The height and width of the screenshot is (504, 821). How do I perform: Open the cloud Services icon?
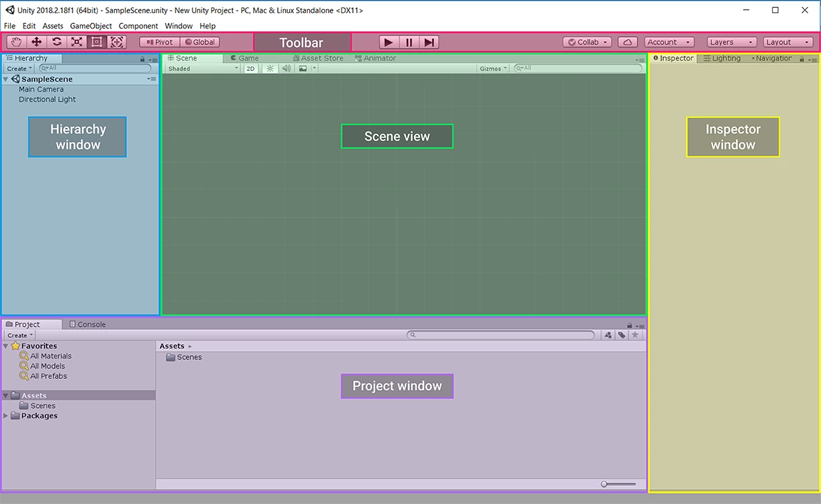[x=627, y=42]
